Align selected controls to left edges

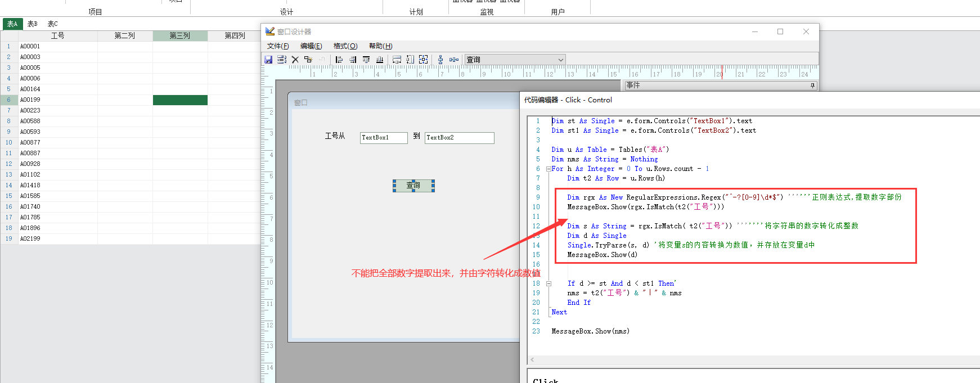(339, 60)
